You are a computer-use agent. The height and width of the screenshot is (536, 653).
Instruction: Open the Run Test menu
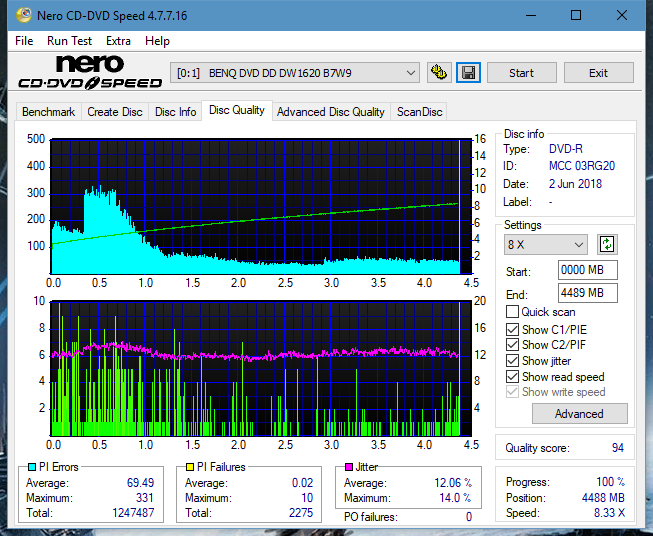tap(69, 41)
